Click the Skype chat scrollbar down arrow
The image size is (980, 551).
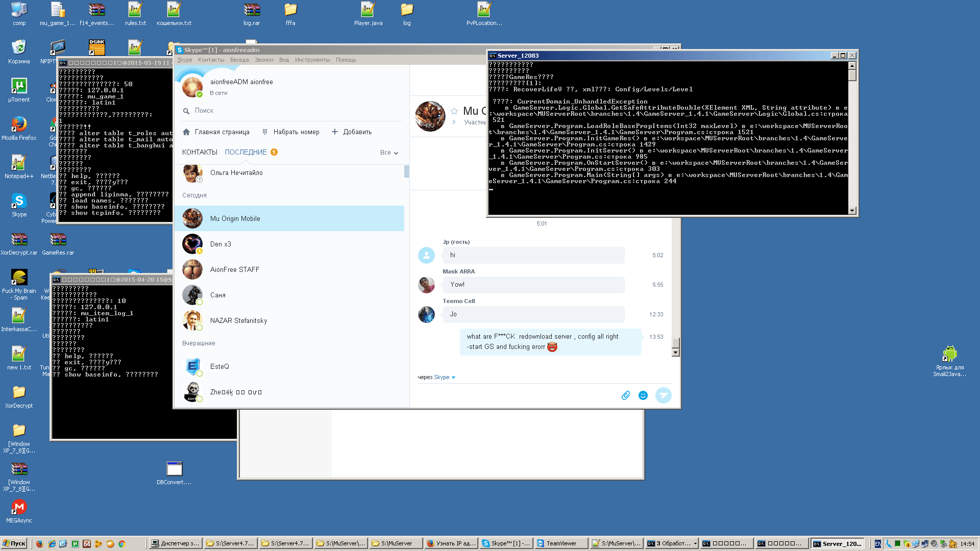[x=675, y=353]
